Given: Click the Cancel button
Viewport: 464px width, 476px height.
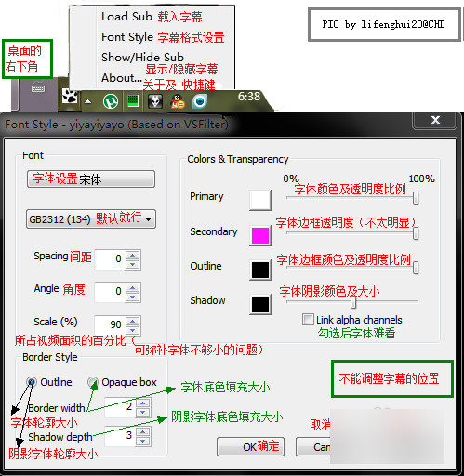Looking at the screenshot, I should pyautogui.click(x=313, y=446).
